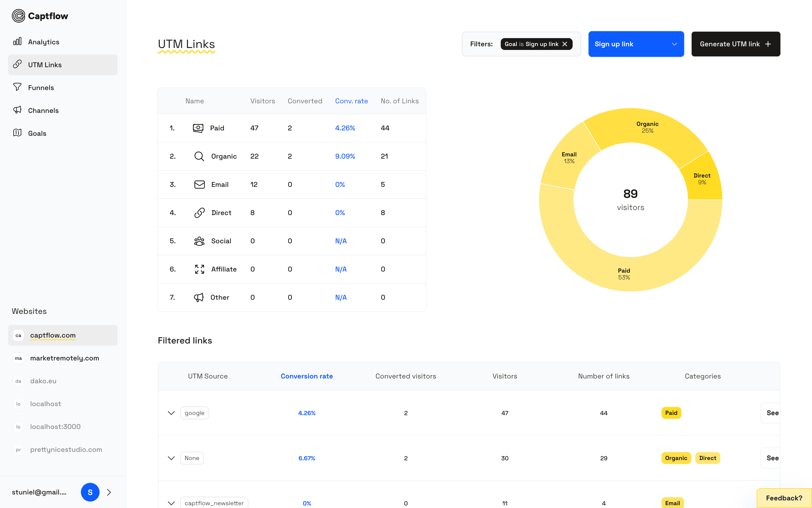Screen dimensions: 812x508
Task: Click the blue S user avatar
Action: tap(90, 492)
